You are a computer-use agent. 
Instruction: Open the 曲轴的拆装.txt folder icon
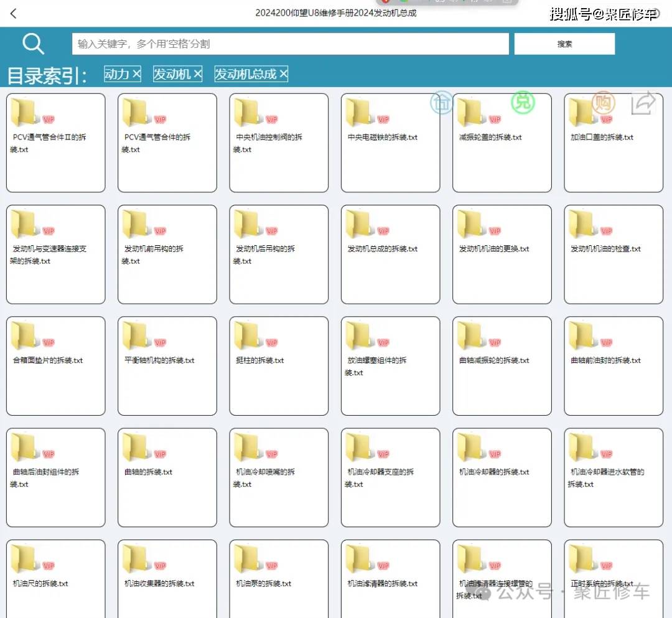pos(134,447)
